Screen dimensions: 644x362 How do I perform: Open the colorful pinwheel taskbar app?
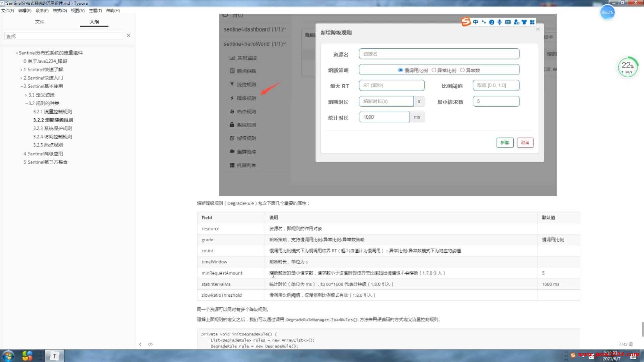pyautogui.click(x=28, y=356)
